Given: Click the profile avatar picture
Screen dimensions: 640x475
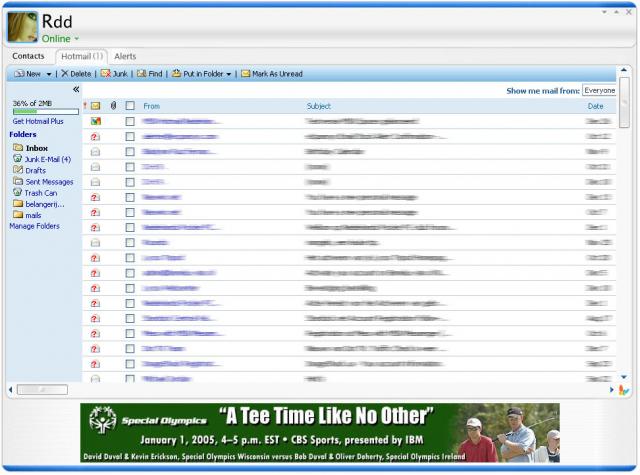Looking at the screenshot, I should [22, 27].
